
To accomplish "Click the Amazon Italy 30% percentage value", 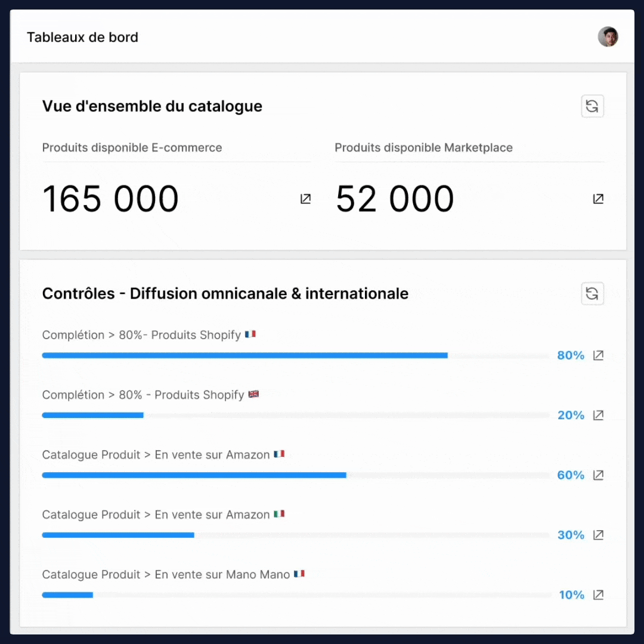I will tap(571, 535).
